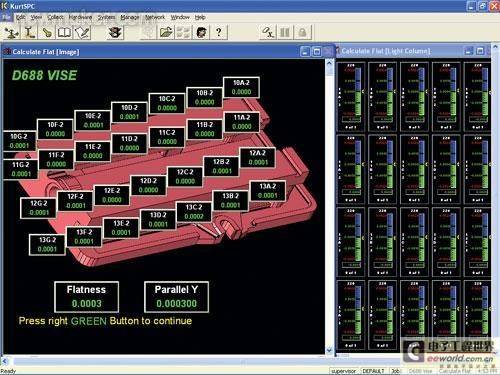
Task: Click the face portrait toolbar icon
Action: pos(201,32)
